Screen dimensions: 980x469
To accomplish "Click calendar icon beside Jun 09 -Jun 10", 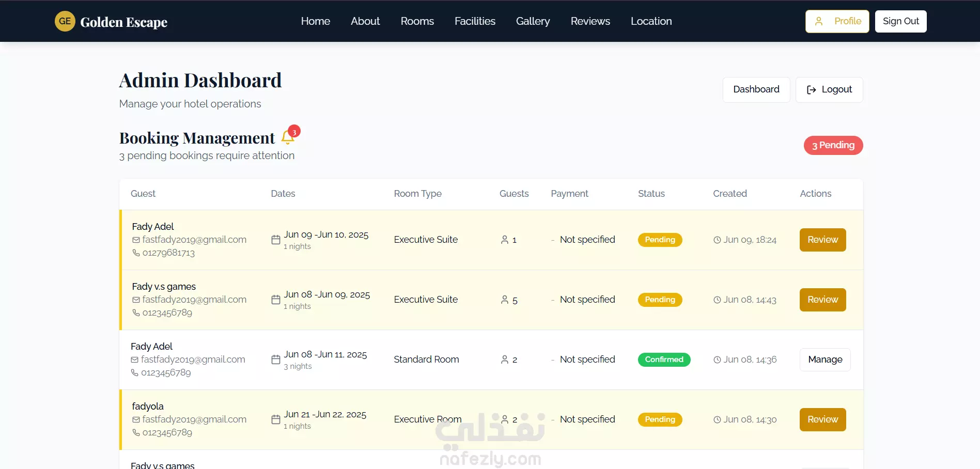I will tap(276, 240).
